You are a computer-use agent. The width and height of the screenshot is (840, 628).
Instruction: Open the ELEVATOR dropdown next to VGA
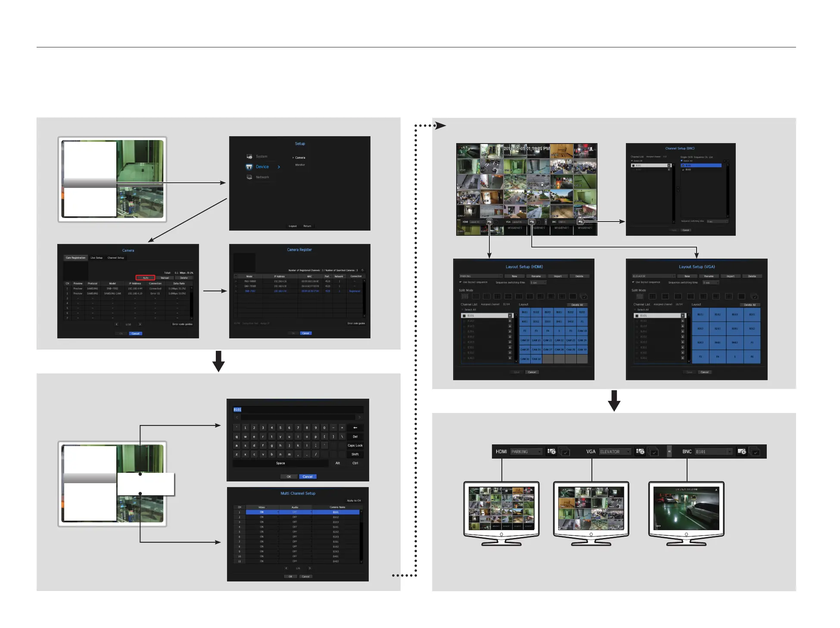pyautogui.click(x=616, y=451)
